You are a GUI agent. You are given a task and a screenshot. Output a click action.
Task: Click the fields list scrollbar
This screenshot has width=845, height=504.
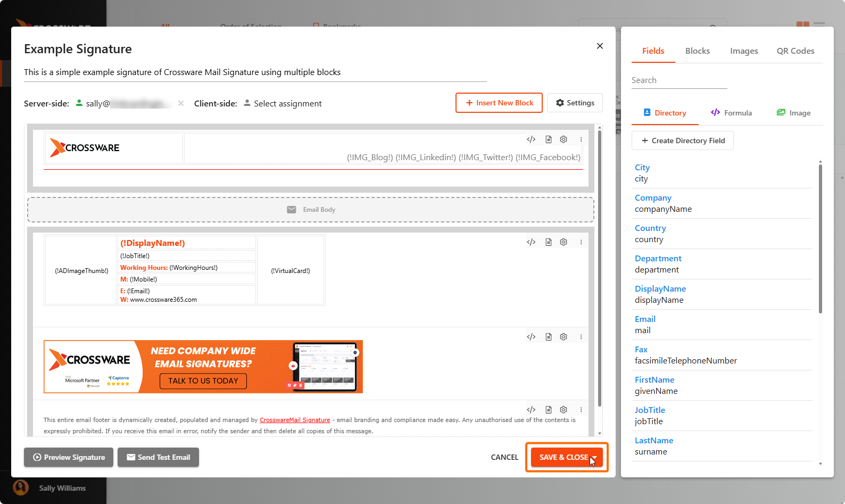pyautogui.click(x=820, y=239)
